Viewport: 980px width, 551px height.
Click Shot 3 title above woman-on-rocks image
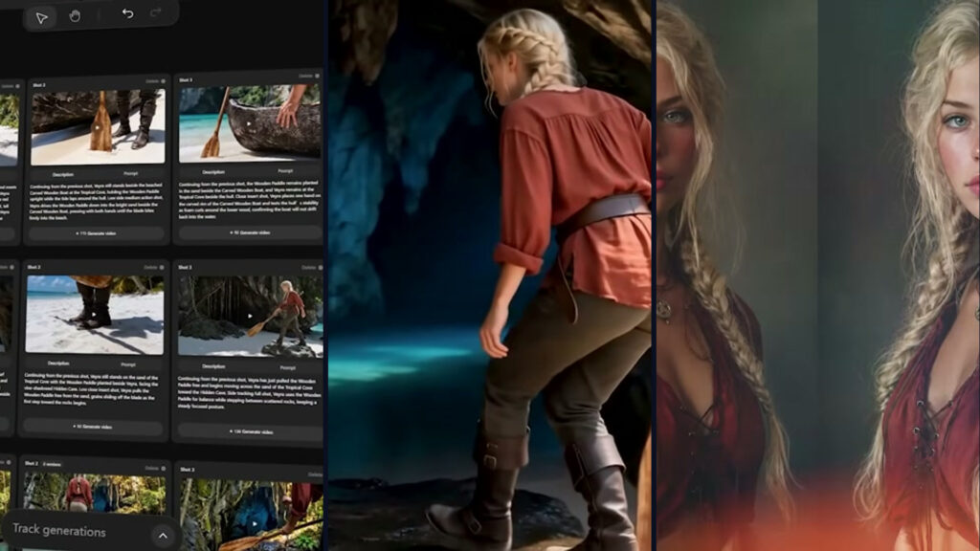[x=185, y=268]
